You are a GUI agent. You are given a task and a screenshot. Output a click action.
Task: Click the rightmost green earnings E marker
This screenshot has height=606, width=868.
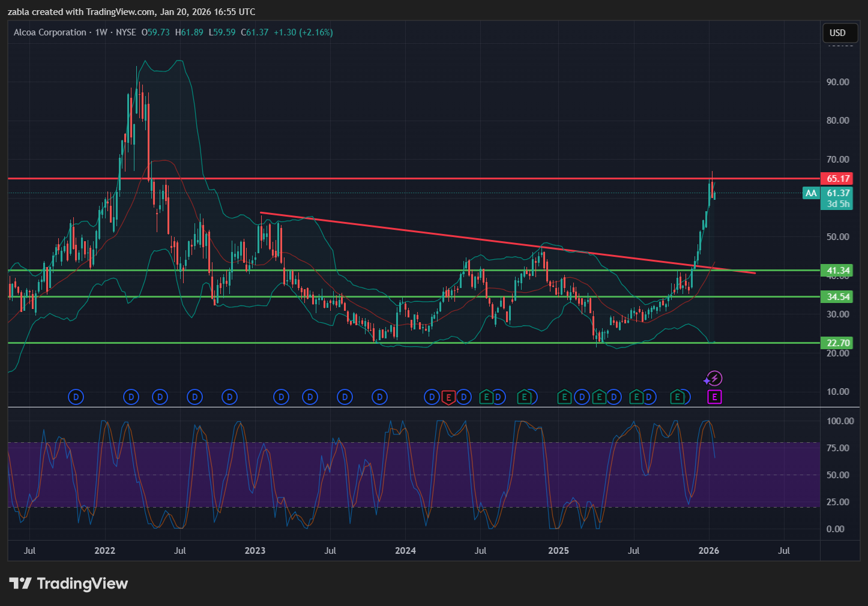tap(678, 397)
